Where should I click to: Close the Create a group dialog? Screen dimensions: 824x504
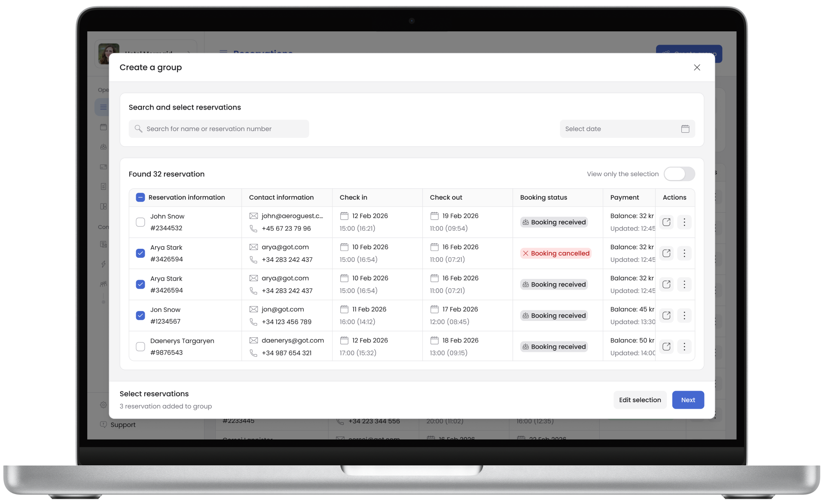[696, 67]
